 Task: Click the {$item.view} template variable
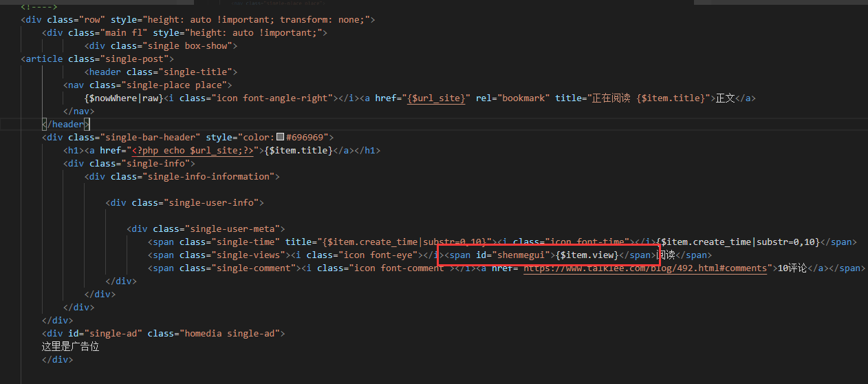[x=587, y=255]
